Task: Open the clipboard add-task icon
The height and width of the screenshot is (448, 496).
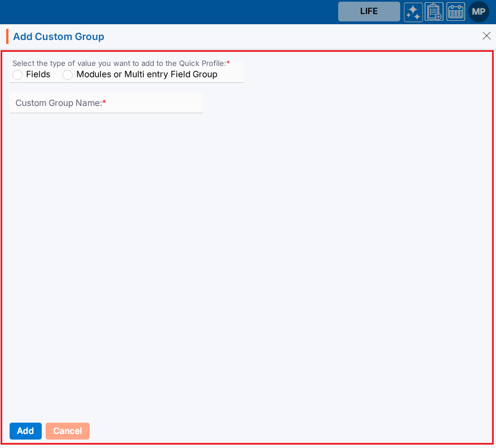Action: click(x=434, y=12)
